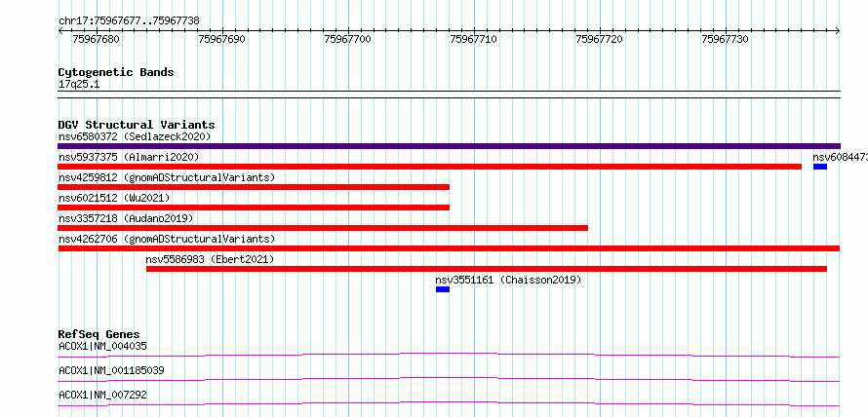
Task: Select the small blue nsv3551161 (Chaisson2019) bar
Action: click(443, 289)
